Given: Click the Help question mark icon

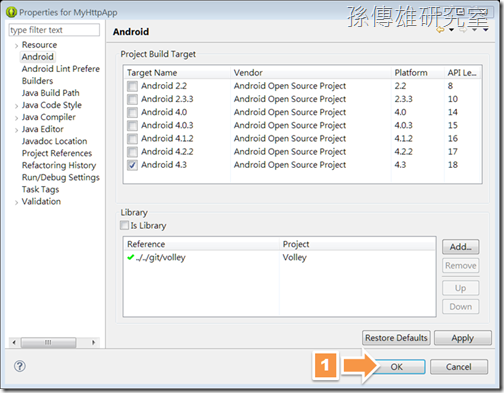Looking at the screenshot, I should 20,366.
